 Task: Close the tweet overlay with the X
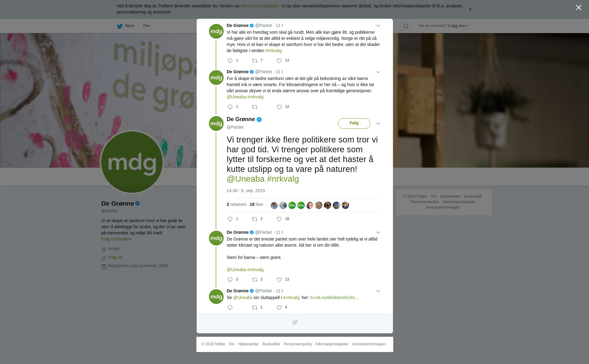(579, 8)
